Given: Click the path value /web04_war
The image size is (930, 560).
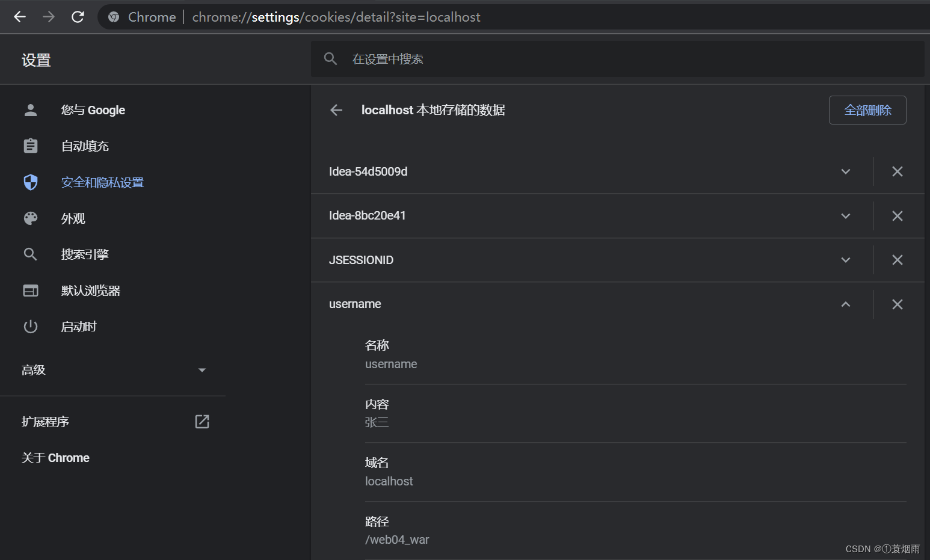Looking at the screenshot, I should coord(397,540).
